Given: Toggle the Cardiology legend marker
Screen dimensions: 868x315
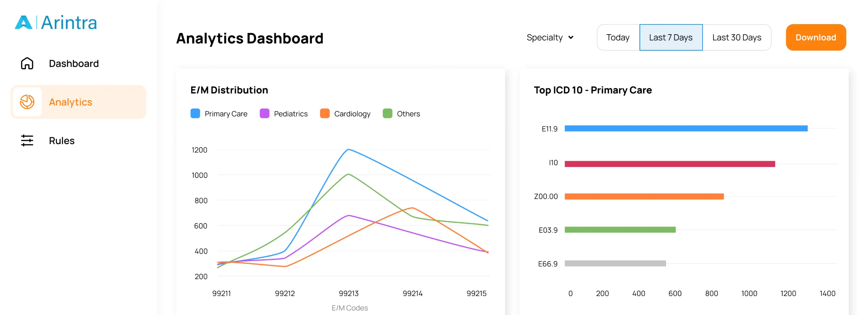Looking at the screenshot, I should point(324,113).
